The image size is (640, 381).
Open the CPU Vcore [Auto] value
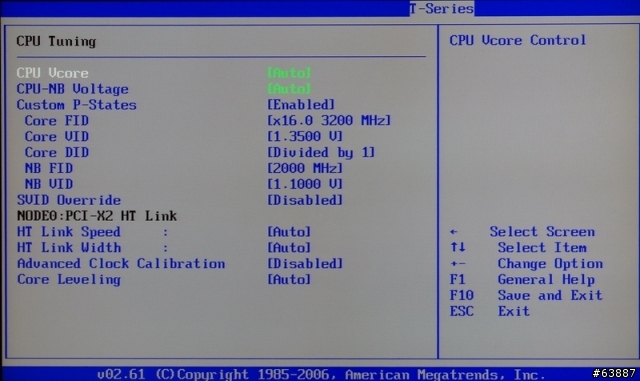pos(289,73)
